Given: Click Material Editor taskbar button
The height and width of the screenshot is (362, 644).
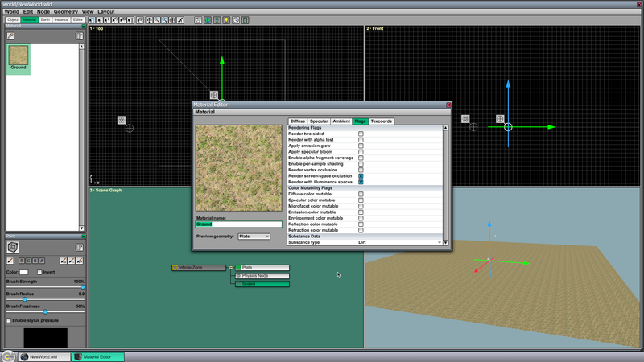Looking at the screenshot, I should pos(98,357).
